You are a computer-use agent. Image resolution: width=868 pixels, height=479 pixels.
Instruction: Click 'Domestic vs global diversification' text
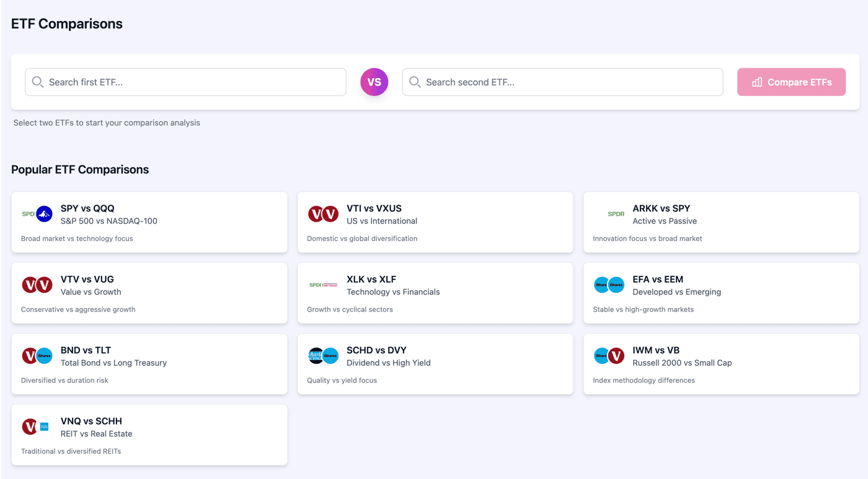tap(362, 239)
